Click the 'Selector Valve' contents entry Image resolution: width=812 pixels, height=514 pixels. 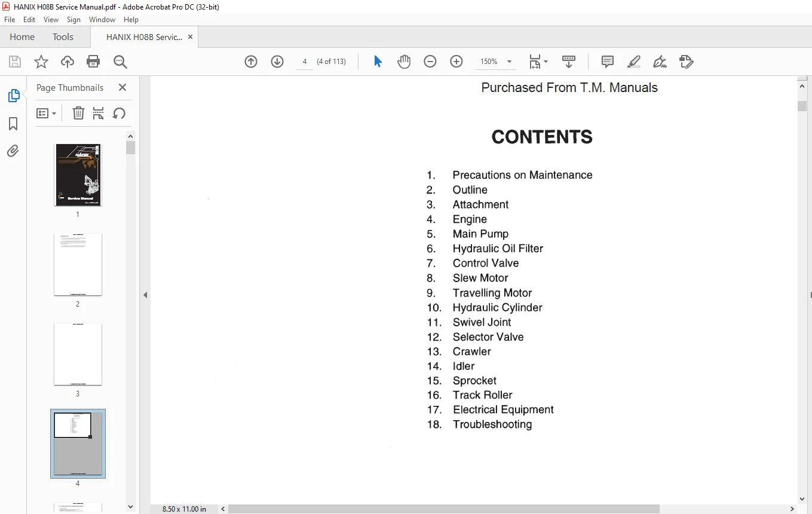[x=488, y=337]
